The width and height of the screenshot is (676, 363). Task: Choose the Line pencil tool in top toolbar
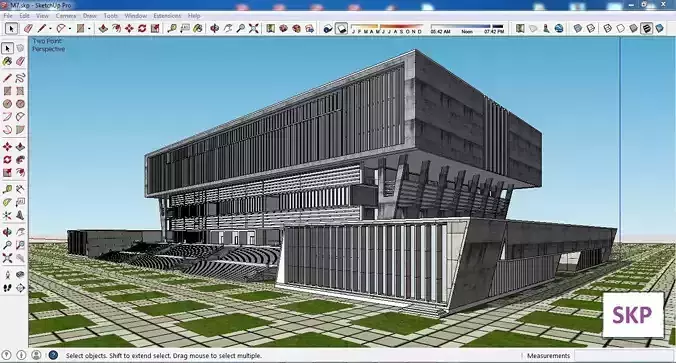[42, 28]
